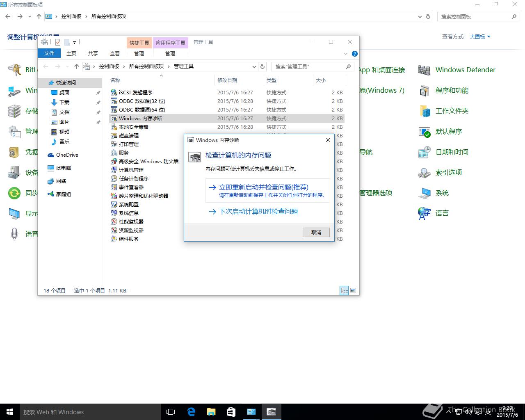525x420 pixels.
Task: Go up one level in 管理工具 window
Action: click(x=76, y=66)
